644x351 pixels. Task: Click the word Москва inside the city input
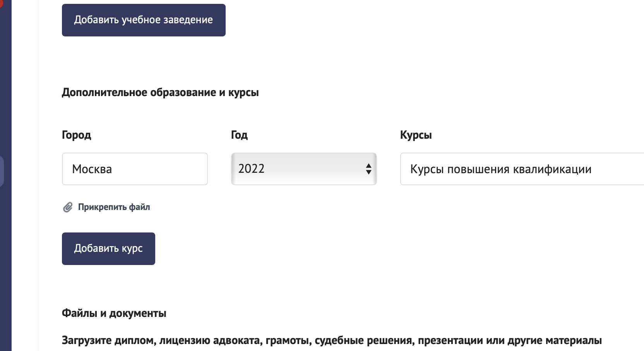(x=92, y=169)
